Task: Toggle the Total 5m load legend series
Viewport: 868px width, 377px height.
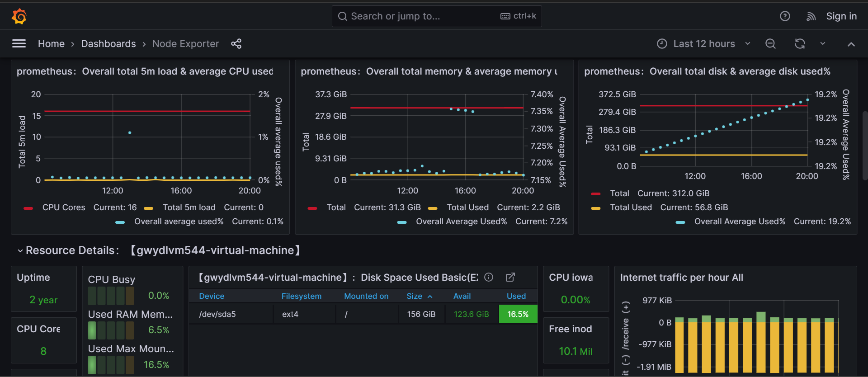Action: pos(189,207)
